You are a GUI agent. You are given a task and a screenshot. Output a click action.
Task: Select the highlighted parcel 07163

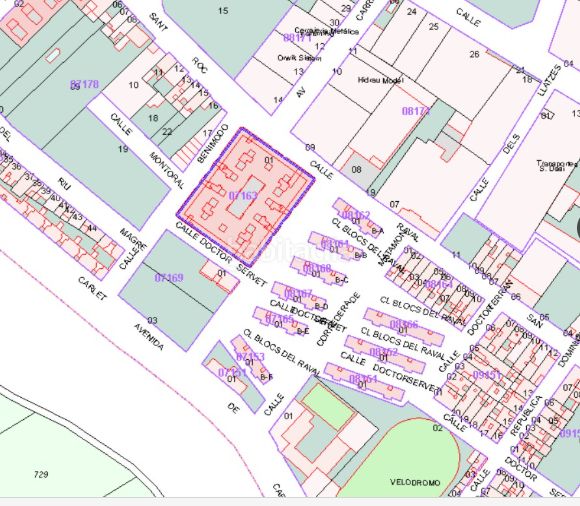(246, 196)
